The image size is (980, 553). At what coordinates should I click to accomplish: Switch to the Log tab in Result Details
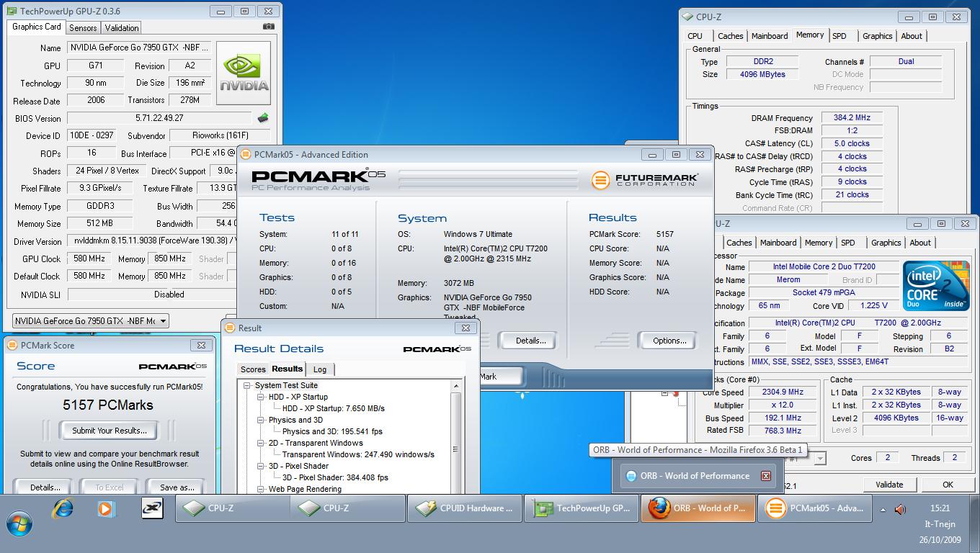[x=320, y=369]
